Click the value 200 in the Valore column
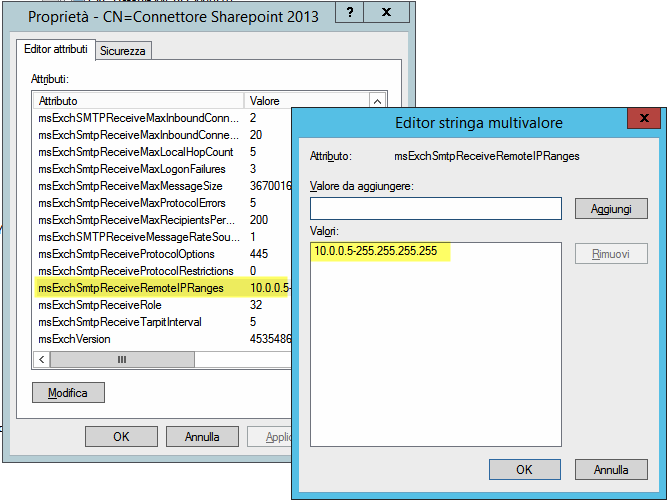 click(x=259, y=220)
